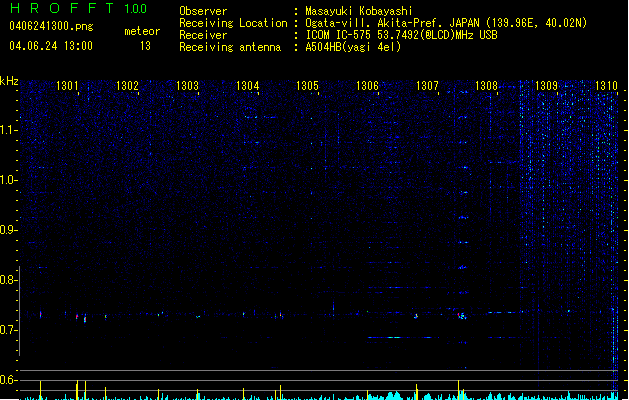Click the 0.9 frequency axis label
Screen dimensions: 629x400
8,230
